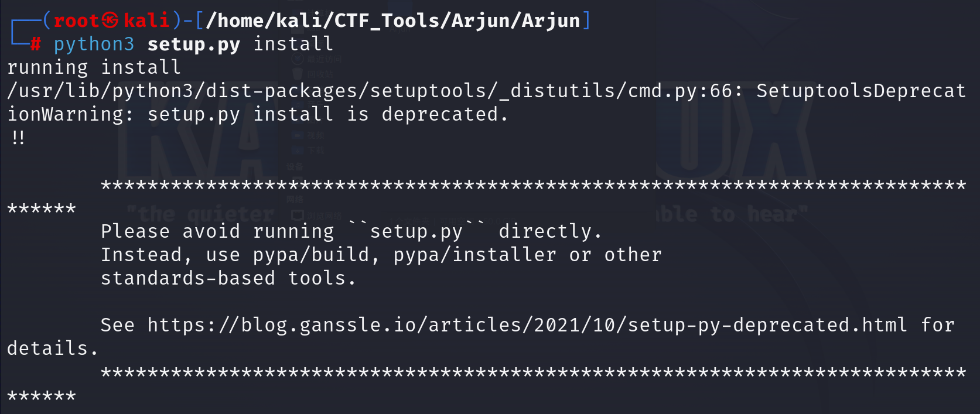This screenshot has width=980, height=414.
Task: Click the red kali hostname text
Action: pyautogui.click(x=146, y=20)
